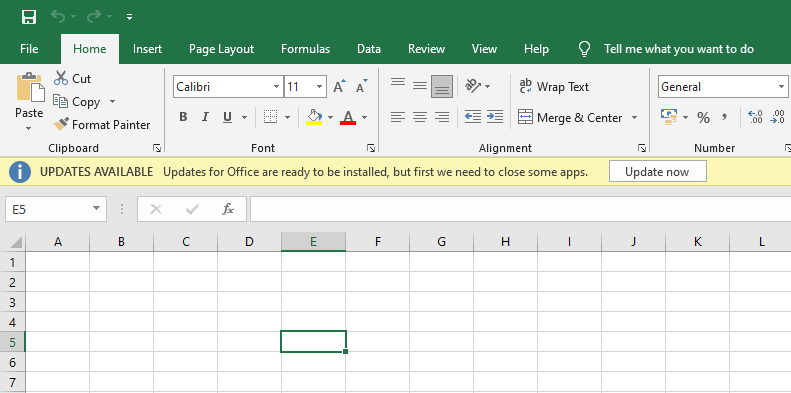Click the Select All corner triangle
Viewport: 791px width, 393px height.
(x=15, y=242)
